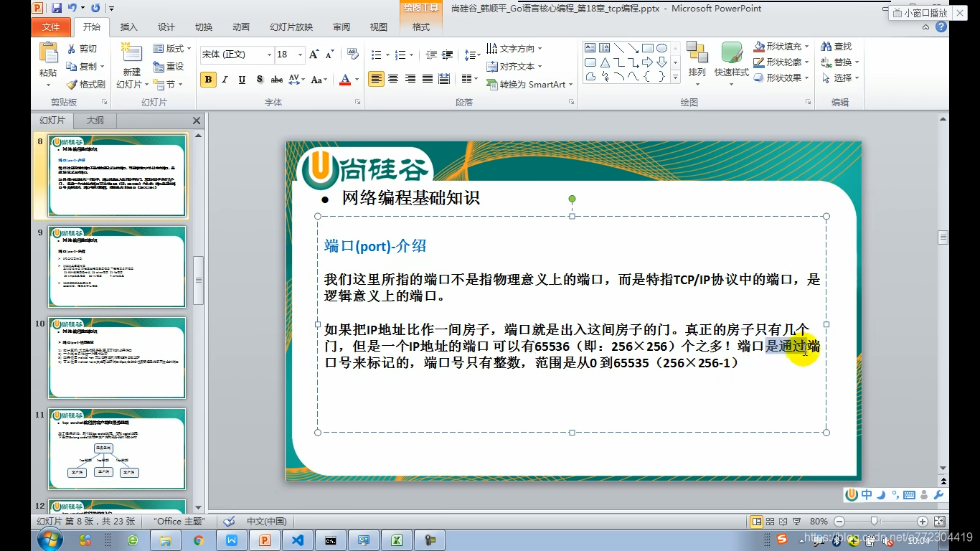This screenshot has width=980, height=551.
Task: Align text left in paragraph group
Action: [377, 79]
